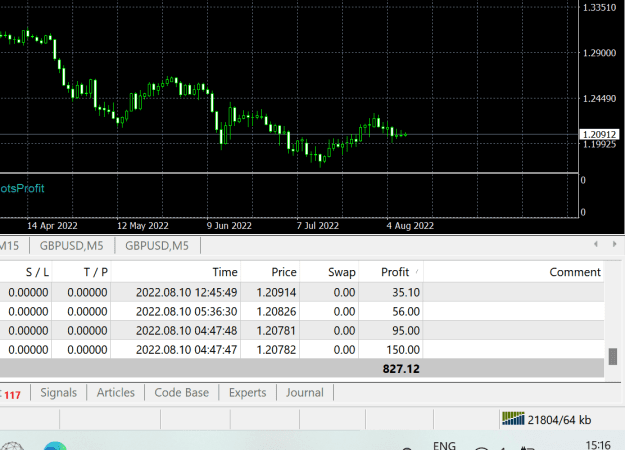
Task: Click the 7 Jul 2022 date label
Action: (x=318, y=226)
